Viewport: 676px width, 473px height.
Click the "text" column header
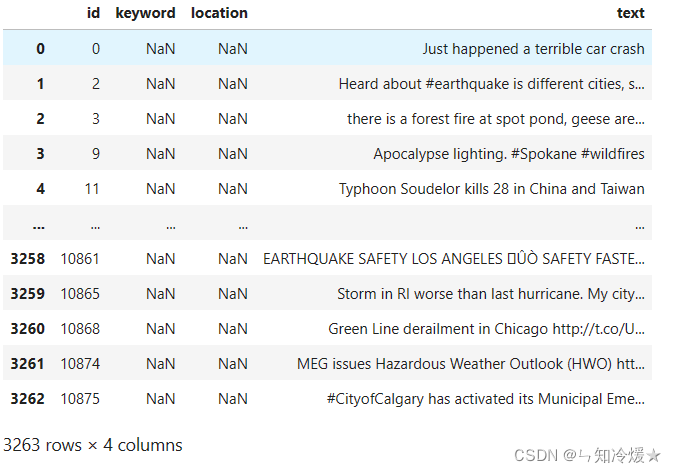click(630, 13)
